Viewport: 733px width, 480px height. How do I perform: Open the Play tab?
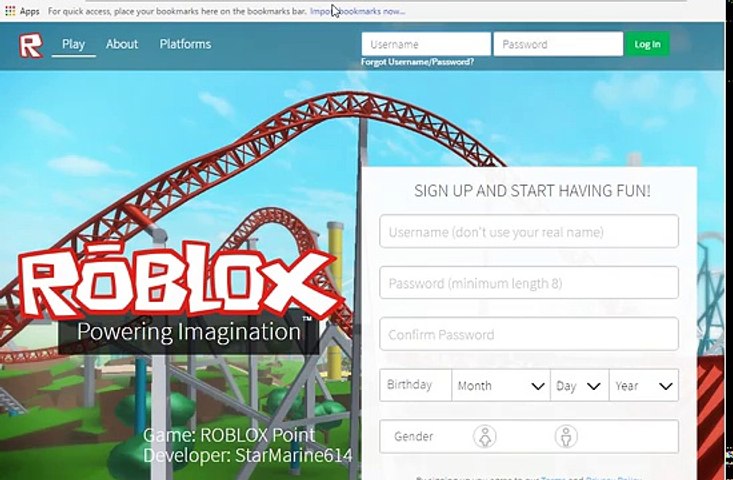[x=73, y=44]
